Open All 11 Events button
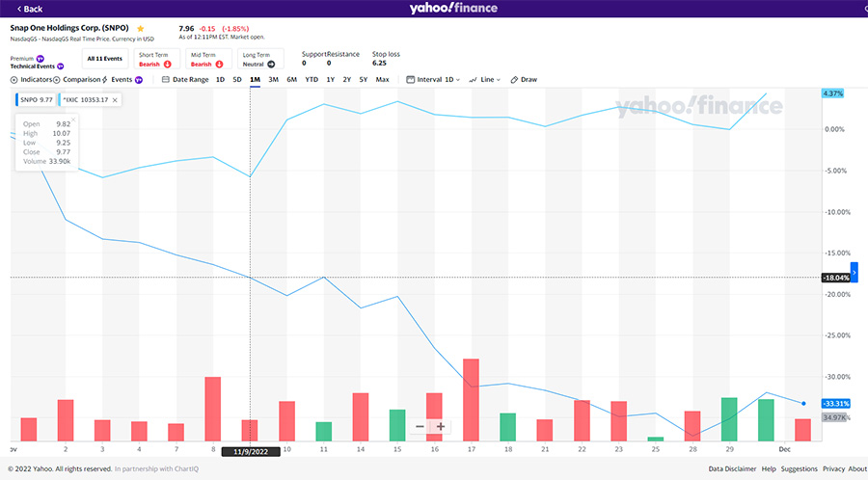 click(104, 59)
